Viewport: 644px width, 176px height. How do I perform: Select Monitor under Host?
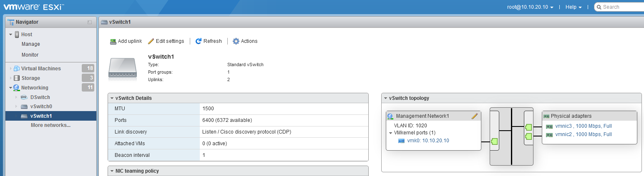tap(30, 55)
